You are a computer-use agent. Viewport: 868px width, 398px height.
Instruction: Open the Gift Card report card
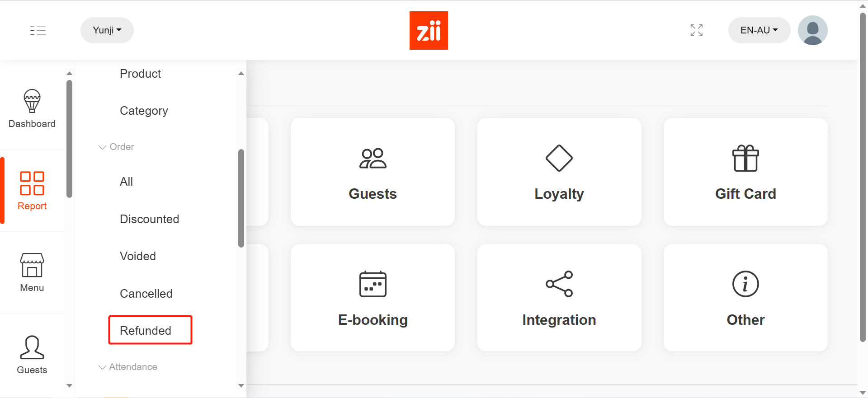[x=745, y=172]
